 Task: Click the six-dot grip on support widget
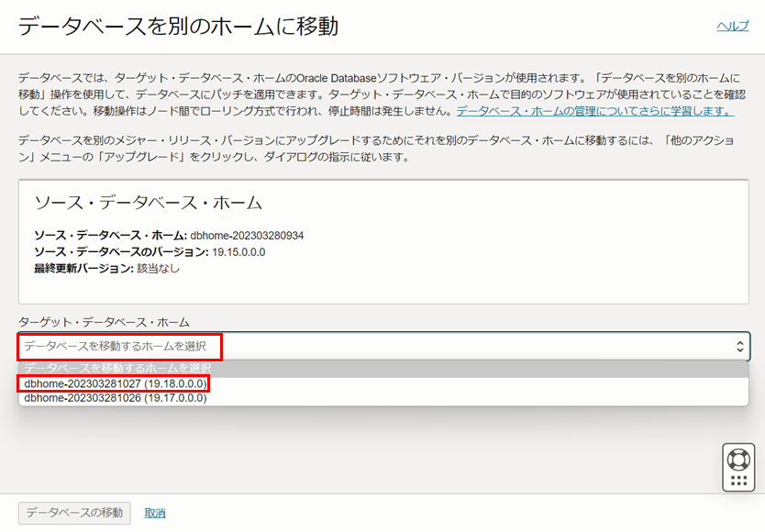coord(737,481)
